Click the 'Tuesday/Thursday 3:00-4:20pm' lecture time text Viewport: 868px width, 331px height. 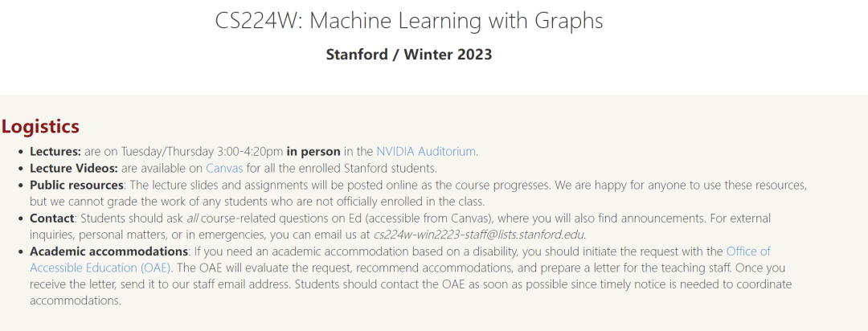pyautogui.click(x=202, y=151)
